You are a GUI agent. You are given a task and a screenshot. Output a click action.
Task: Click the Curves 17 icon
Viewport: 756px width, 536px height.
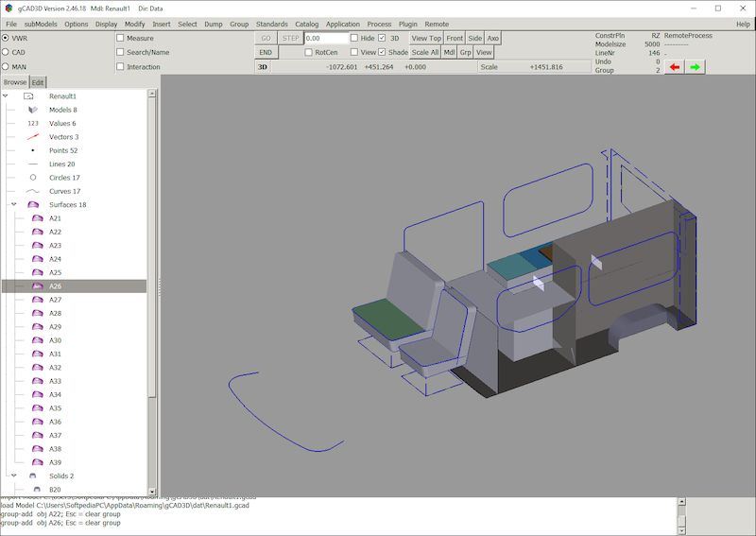(33, 191)
